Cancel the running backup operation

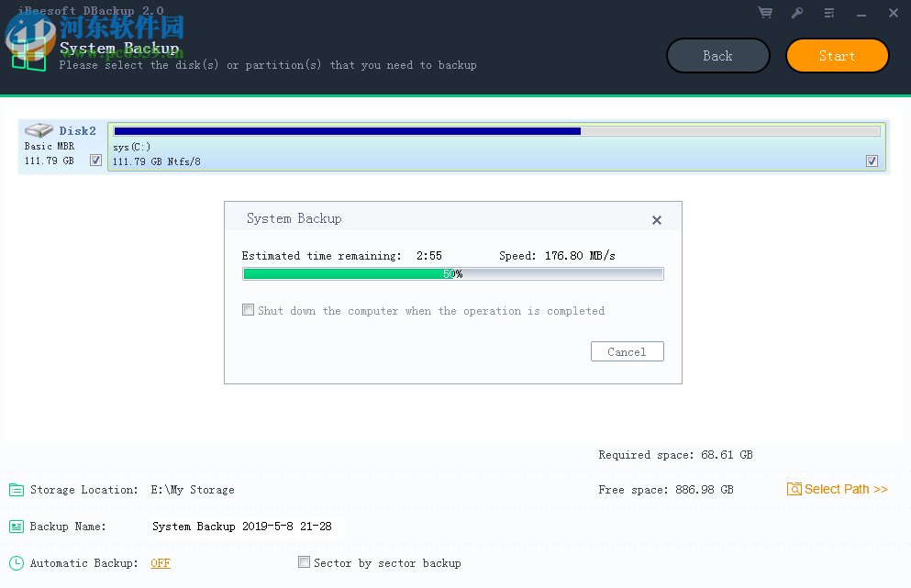point(627,351)
